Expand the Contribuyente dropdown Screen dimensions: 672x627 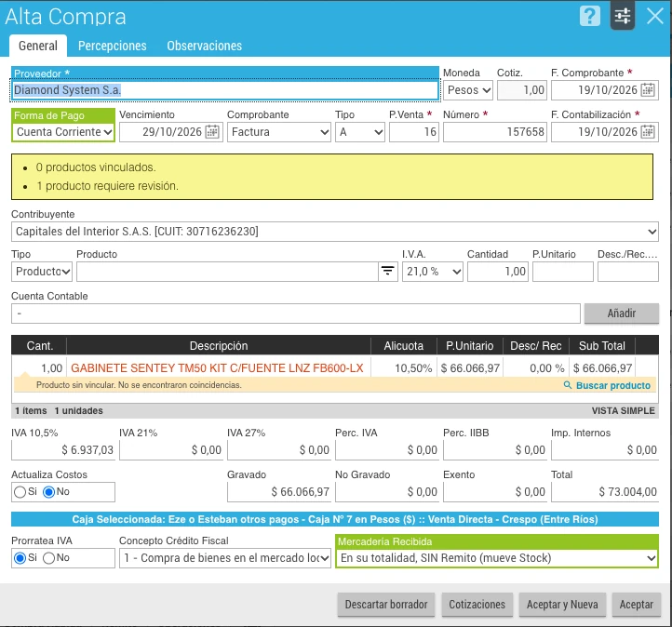pyautogui.click(x=335, y=232)
